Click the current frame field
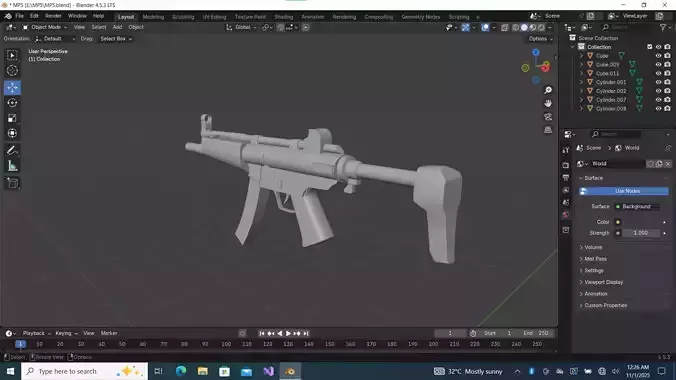Screen dimensions: 676x380 click(x=450, y=333)
